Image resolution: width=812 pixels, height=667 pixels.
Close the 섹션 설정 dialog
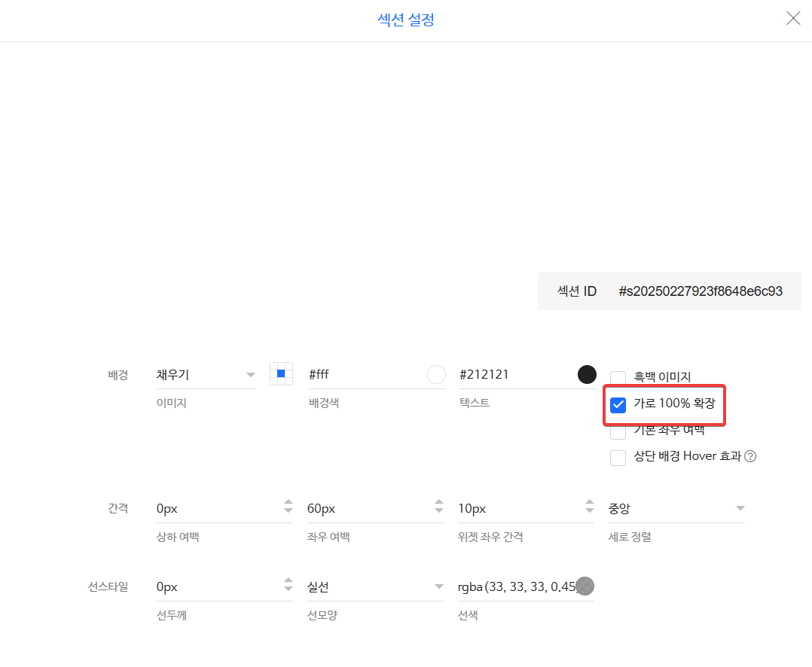[x=793, y=19]
